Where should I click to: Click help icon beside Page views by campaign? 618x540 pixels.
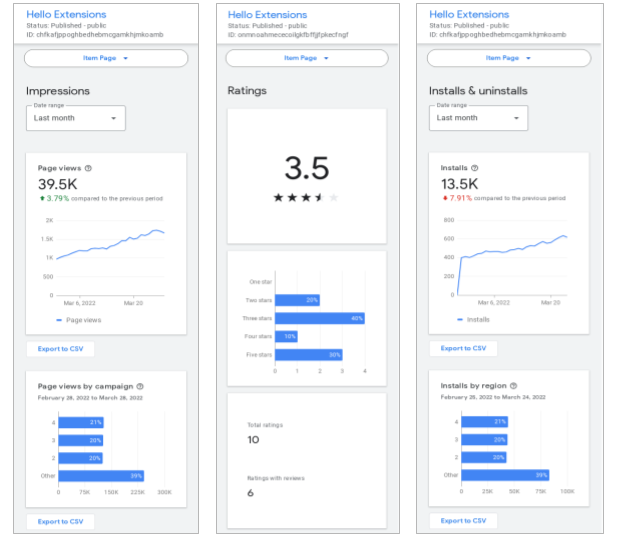coord(140,386)
